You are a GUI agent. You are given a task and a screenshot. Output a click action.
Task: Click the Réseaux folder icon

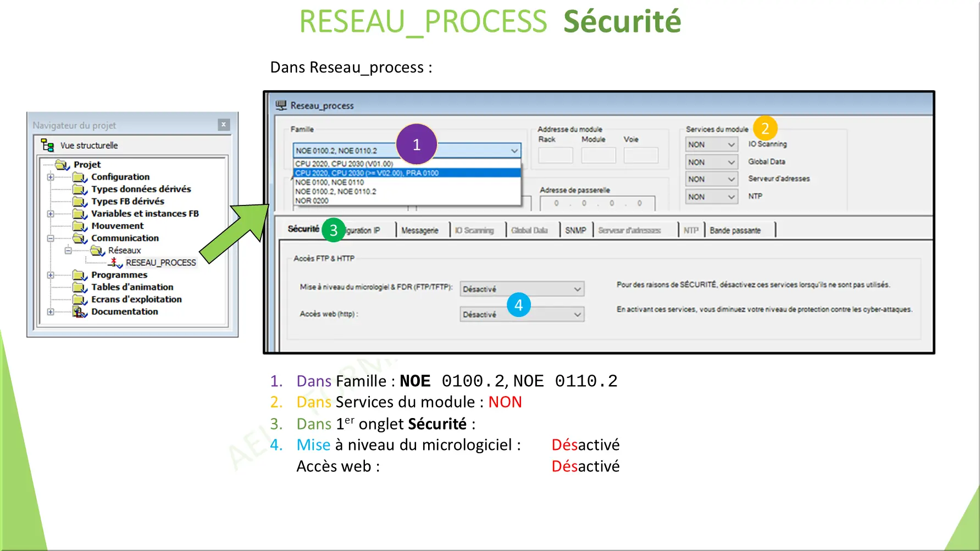[98, 251]
